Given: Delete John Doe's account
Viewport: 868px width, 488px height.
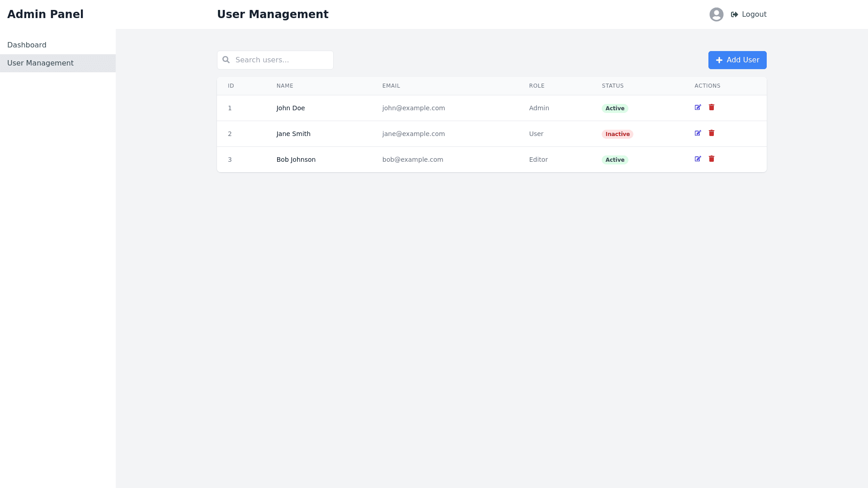Looking at the screenshot, I should (712, 108).
